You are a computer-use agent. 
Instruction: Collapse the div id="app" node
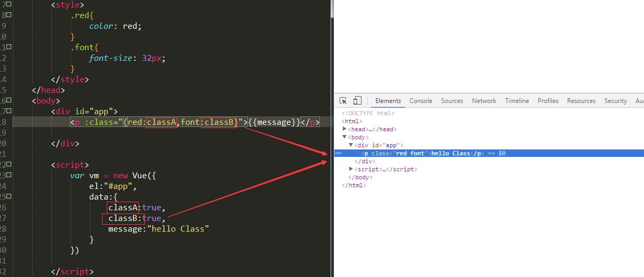click(x=351, y=145)
